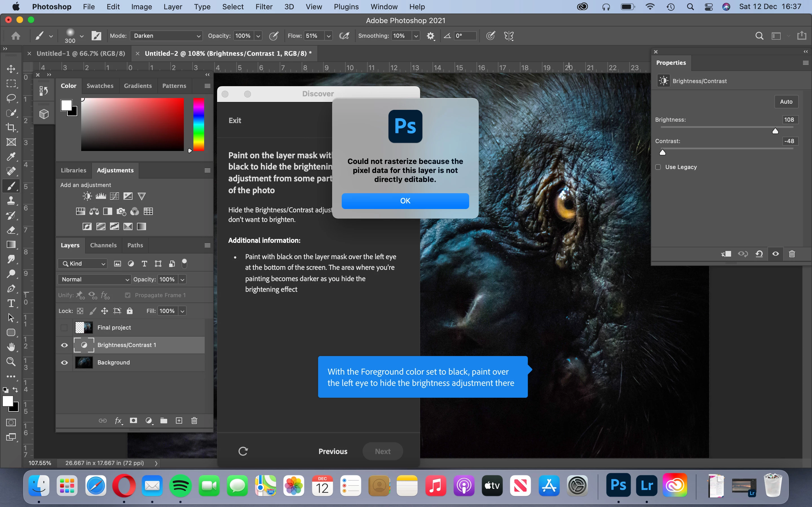Viewport: 812px width, 507px height.
Task: Switch to the Channels tab
Action: (x=103, y=245)
